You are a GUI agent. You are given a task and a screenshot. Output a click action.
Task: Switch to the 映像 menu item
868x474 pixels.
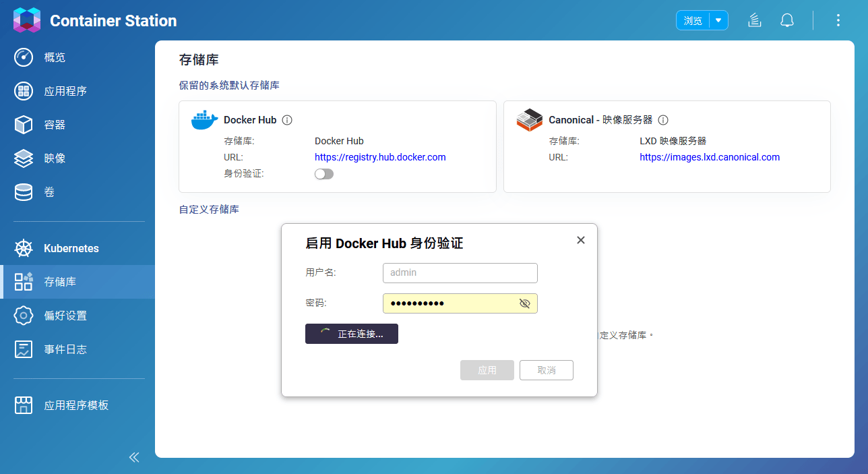click(77, 158)
